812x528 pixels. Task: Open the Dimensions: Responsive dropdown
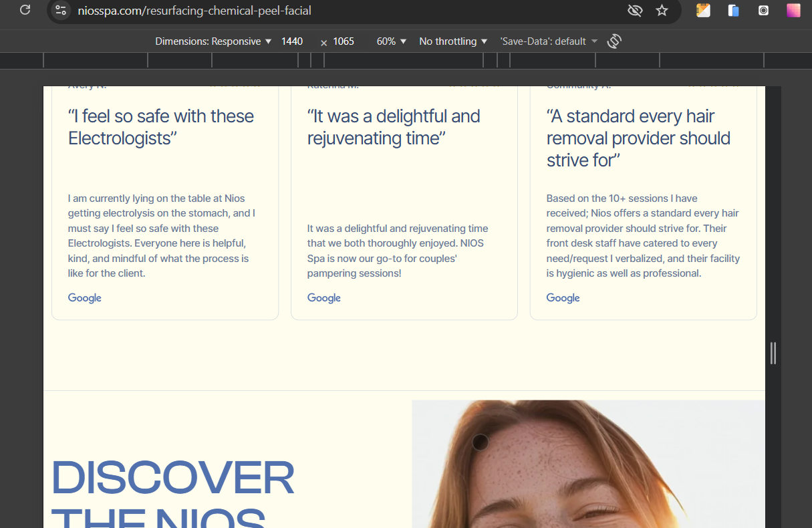(213, 41)
